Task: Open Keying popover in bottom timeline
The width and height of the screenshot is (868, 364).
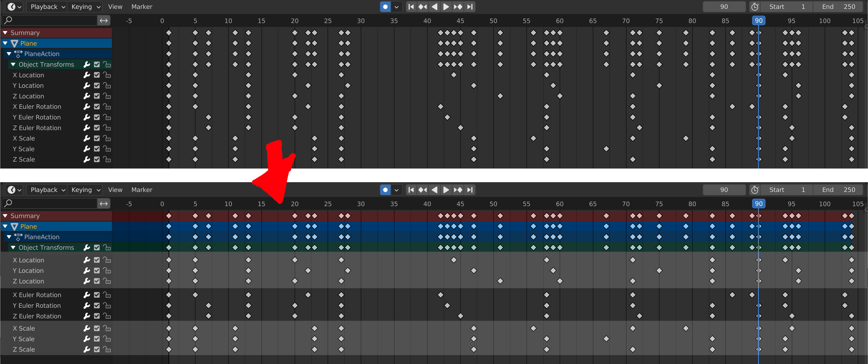Action: pos(85,190)
